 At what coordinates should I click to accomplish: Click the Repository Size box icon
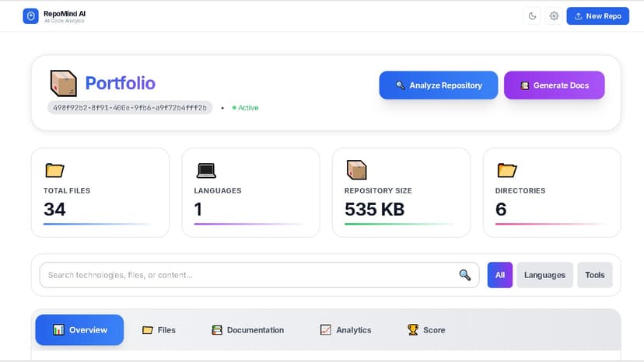356,170
